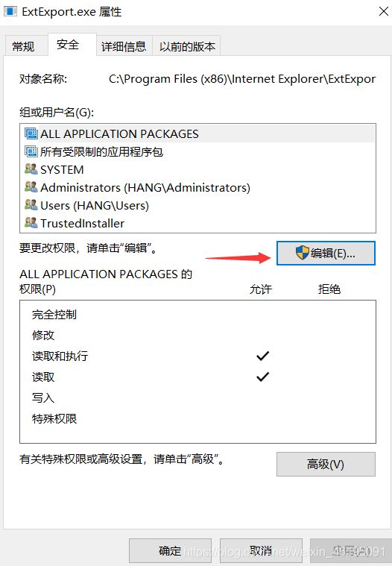Click the TrustedInstaller account icon
The height and width of the screenshot is (566, 392).
[x=31, y=223]
